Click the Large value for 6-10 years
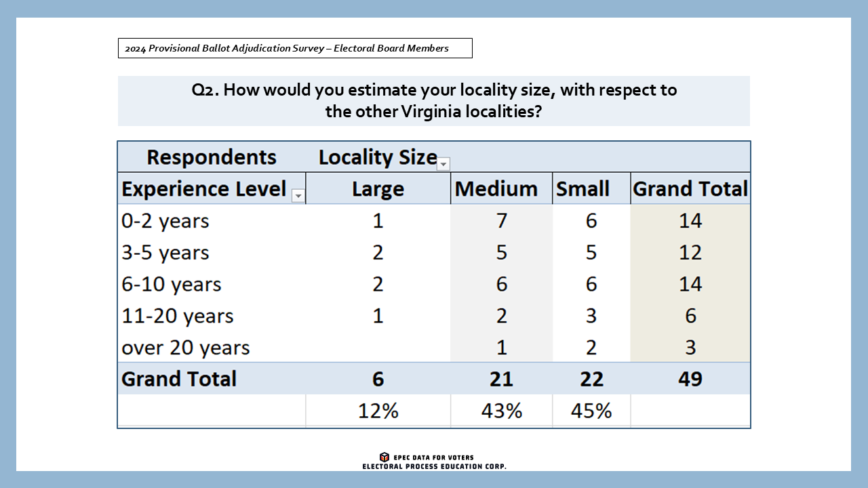Viewport: 868px width, 488px height. point(378,284)
